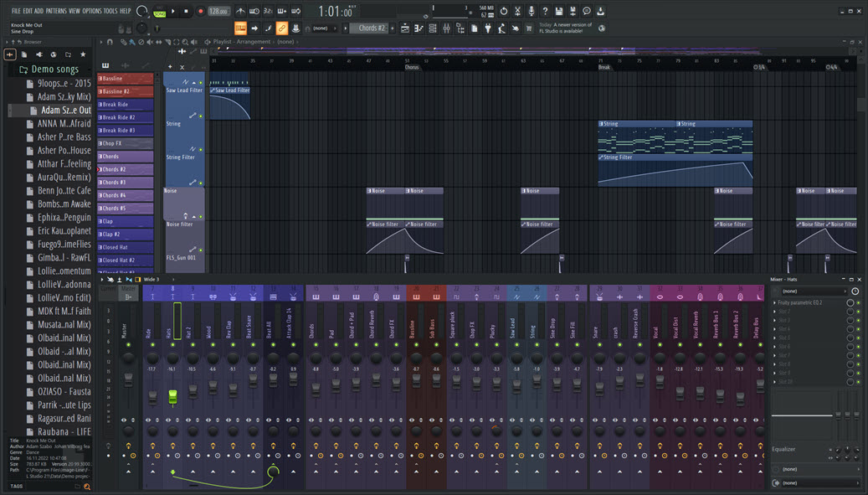868x495 pixels.
Task: Click the String Filter automation clip
Action: click(675, 171)
